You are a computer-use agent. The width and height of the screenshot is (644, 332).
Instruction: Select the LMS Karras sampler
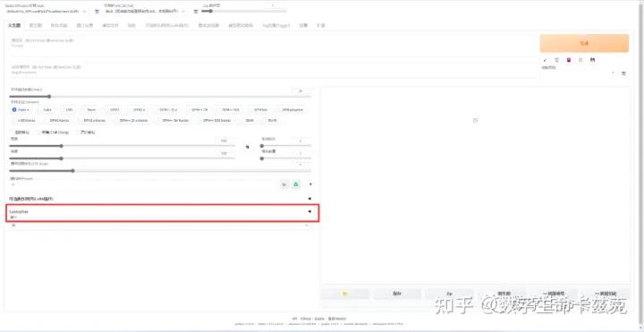(26, 121)
